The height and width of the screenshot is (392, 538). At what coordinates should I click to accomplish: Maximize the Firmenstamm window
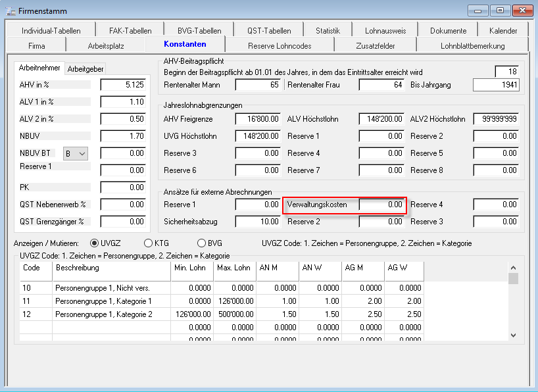[x=501, y=11]
